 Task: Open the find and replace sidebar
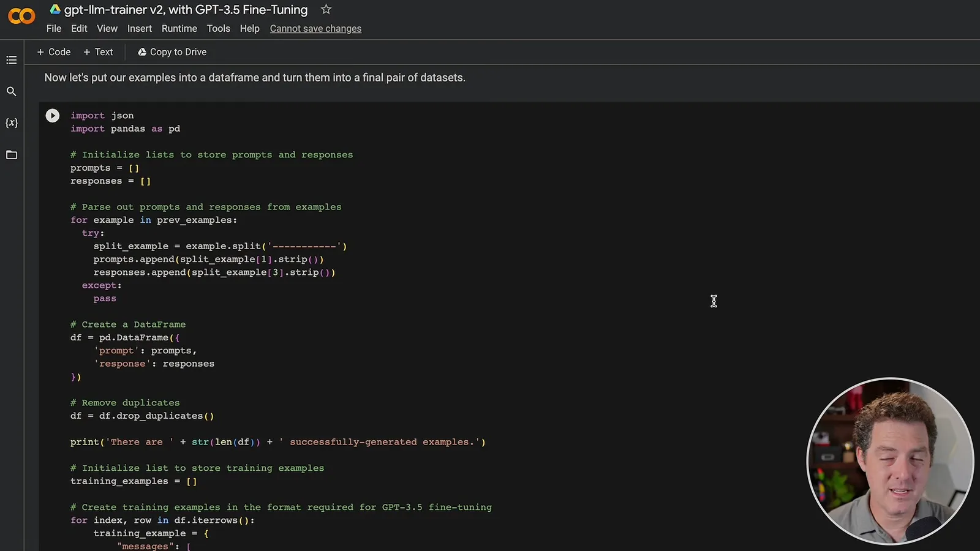(12, 91)
